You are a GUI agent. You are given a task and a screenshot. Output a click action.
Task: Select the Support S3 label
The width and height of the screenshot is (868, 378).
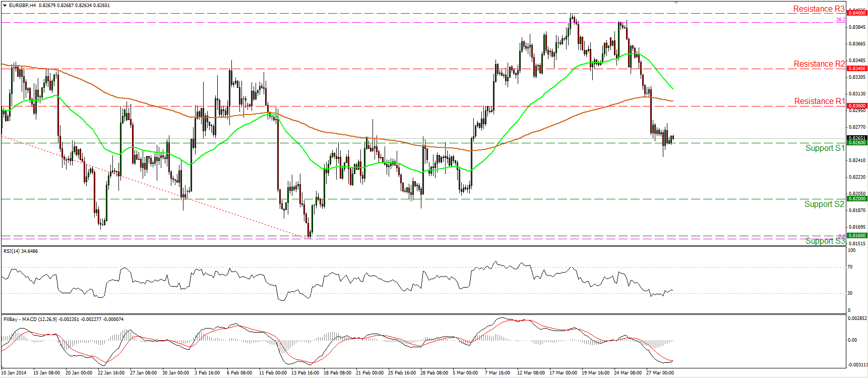[x=825, y=241]
